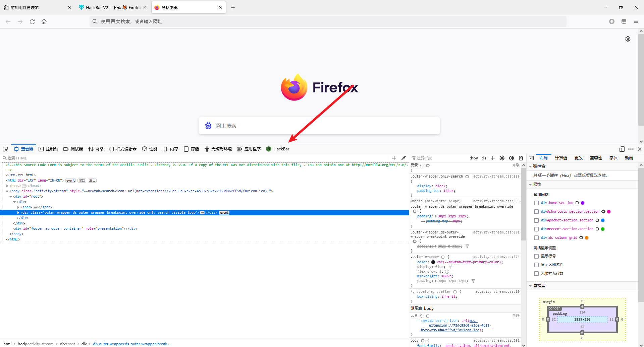This screenshot has height=347, width=644.
Task: Switch to the 控制台 console tab
Action: pyautogui.click(x=48, y=149)
